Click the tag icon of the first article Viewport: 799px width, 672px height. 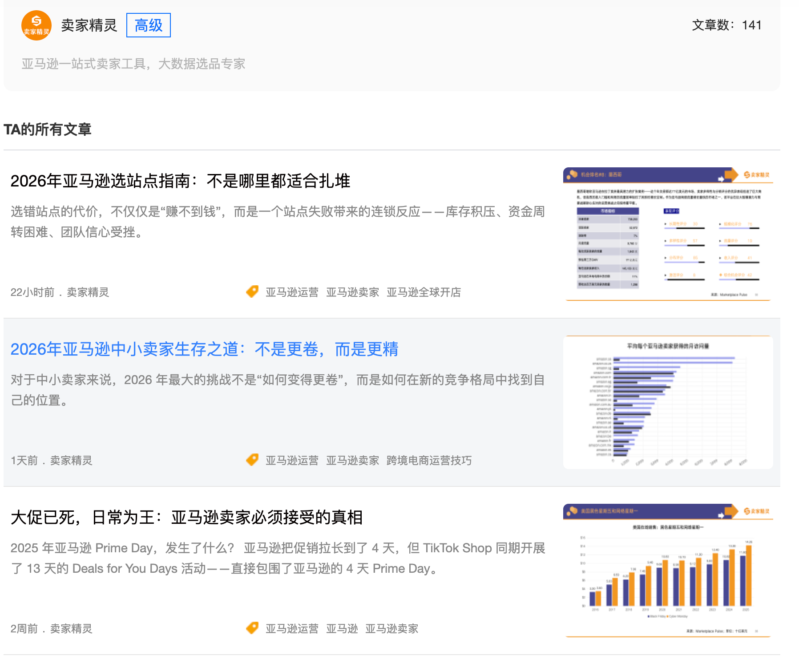[x=252, y=292]
